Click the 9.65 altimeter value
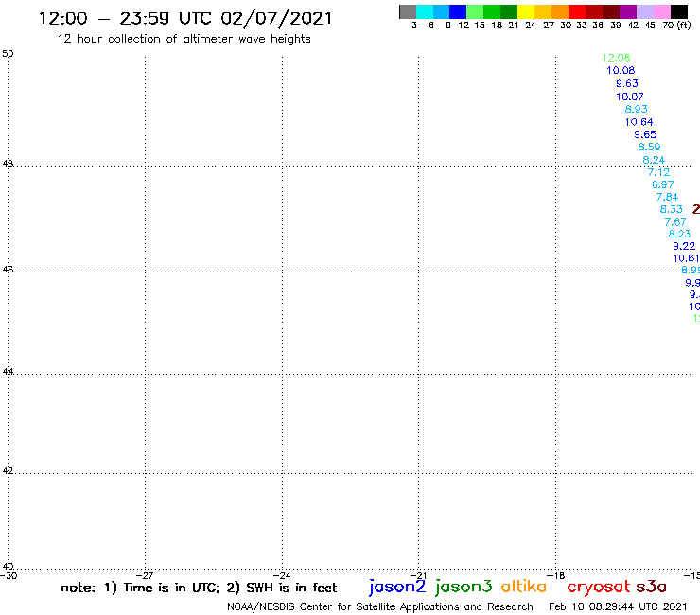700x615 pixels. [645, 134]
